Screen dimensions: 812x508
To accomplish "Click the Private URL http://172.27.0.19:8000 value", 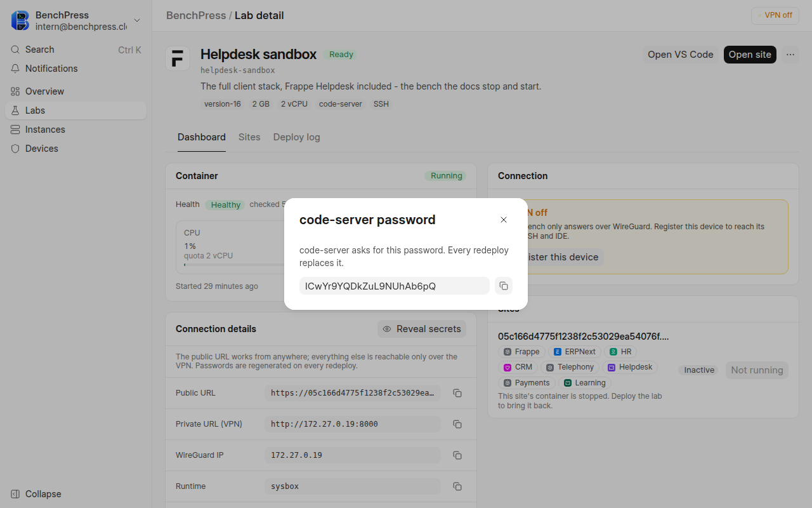I will point(353,424).
